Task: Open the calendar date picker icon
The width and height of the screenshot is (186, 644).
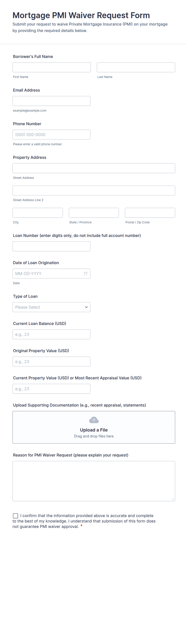Action: pos(85,274)
